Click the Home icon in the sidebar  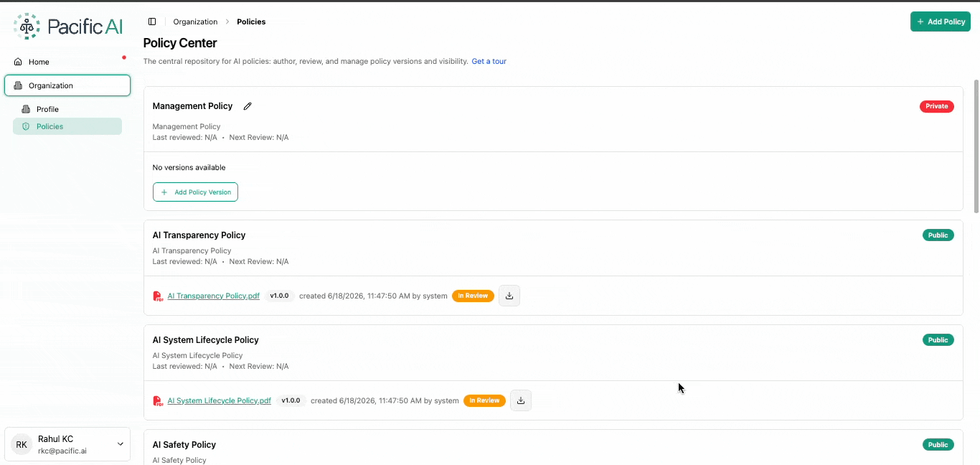pyautogui.click(x=19, y=62)
